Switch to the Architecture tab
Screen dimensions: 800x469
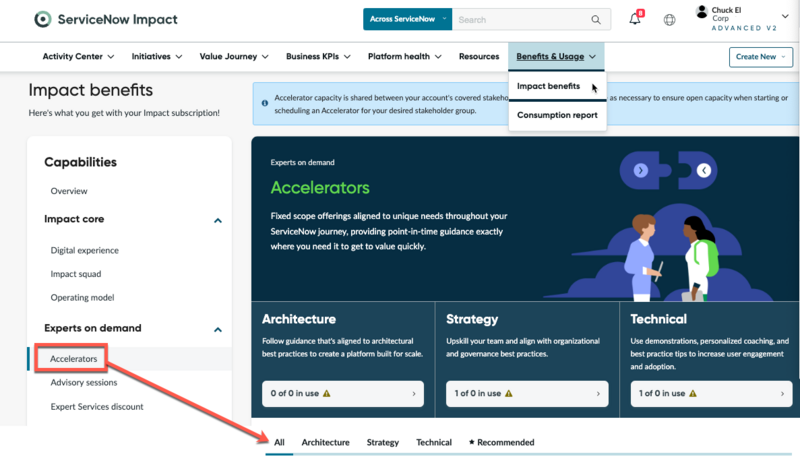tap(326, 442)
